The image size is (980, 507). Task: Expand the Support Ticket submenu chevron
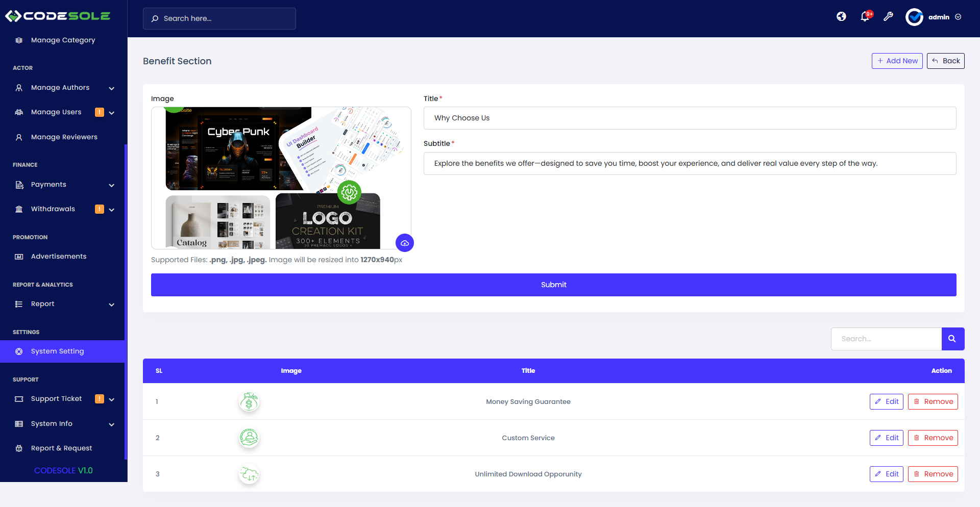point(111,399)
